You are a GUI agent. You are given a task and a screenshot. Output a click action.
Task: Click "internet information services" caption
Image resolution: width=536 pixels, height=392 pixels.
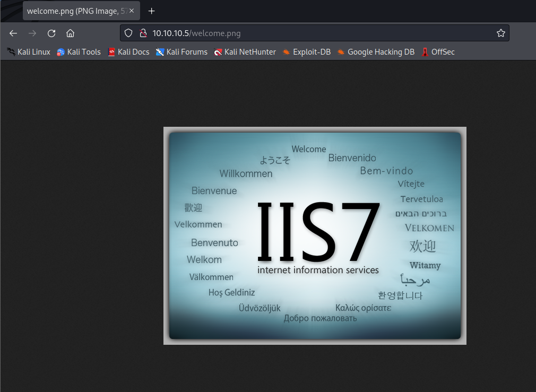point(318,270)
